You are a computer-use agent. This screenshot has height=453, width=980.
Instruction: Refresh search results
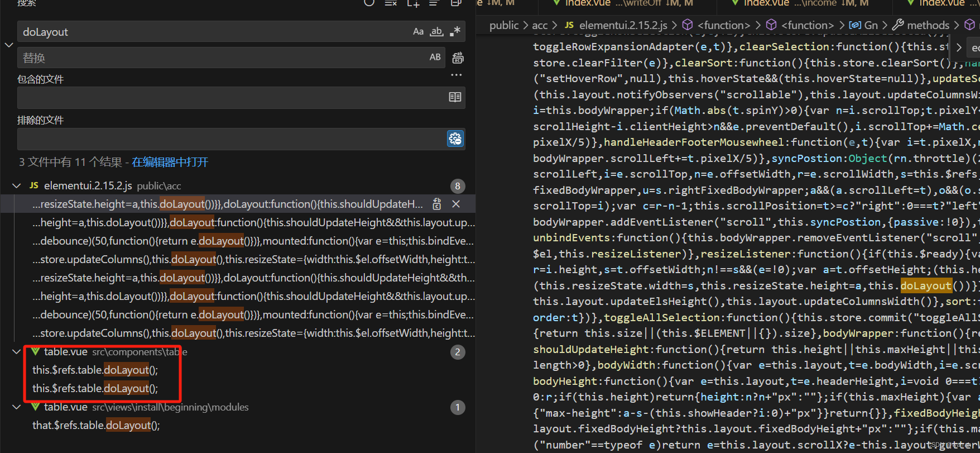(x=369, y=3)
